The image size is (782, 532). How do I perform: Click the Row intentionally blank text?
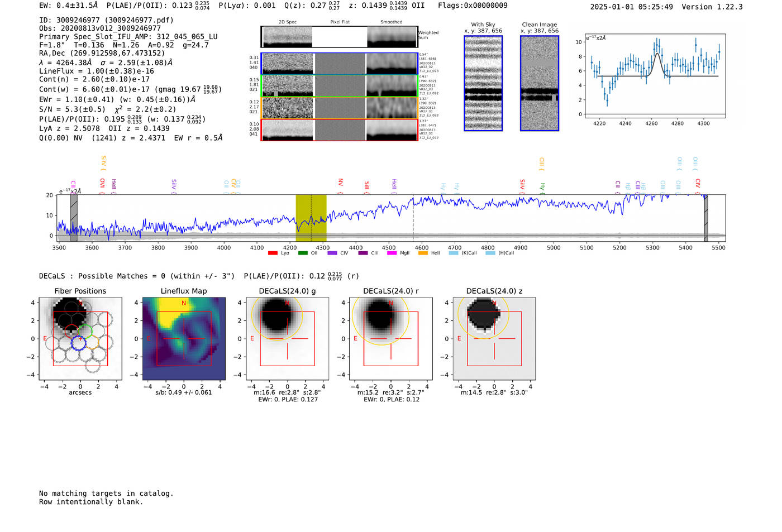[x=91, y=502]
